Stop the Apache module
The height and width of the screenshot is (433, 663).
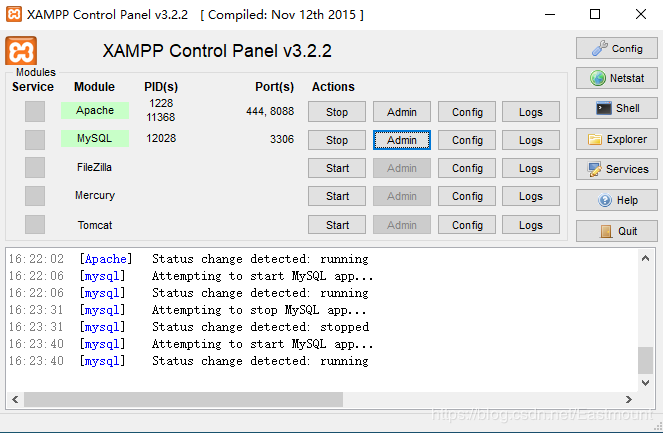pyautogui.click(x=337, y=112)
